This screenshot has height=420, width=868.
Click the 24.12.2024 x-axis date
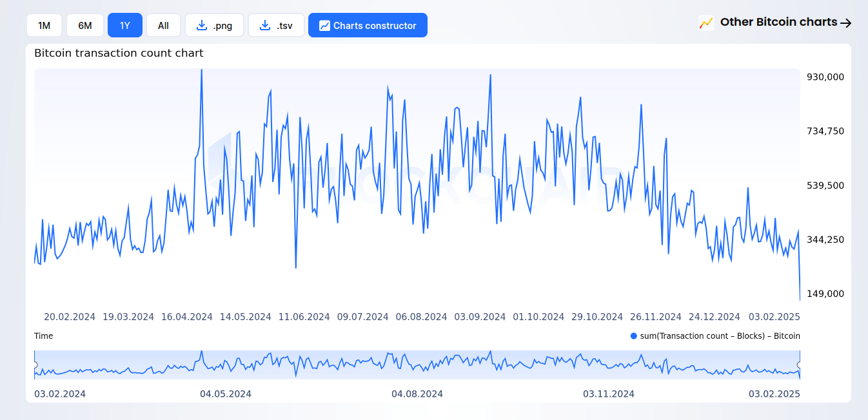click(x=715, y=317)
